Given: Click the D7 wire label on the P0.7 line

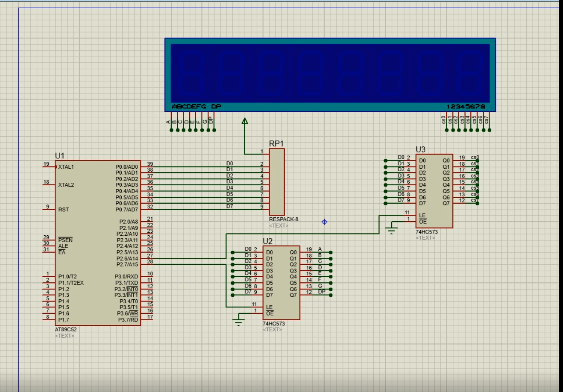Looking at the screenshot, I should tap(230, 206).
